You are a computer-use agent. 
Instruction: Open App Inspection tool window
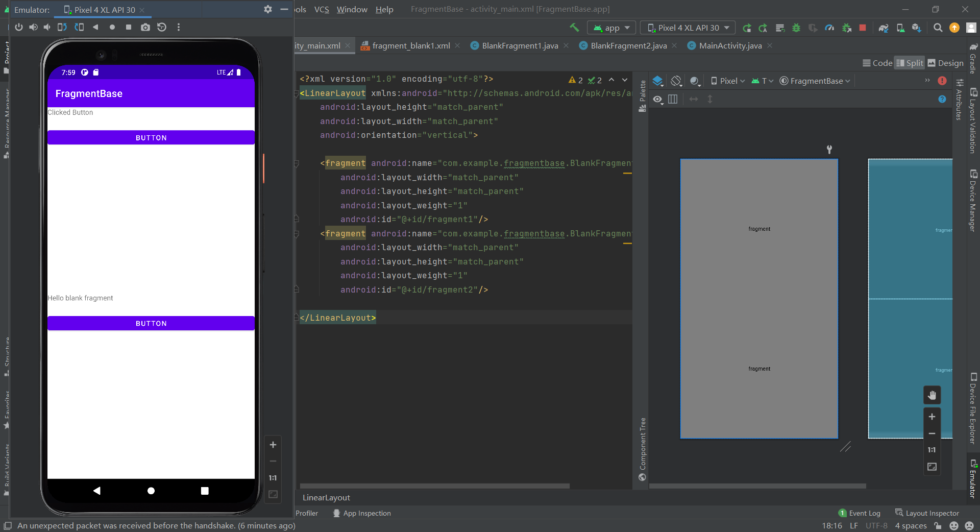coord(362,513)
